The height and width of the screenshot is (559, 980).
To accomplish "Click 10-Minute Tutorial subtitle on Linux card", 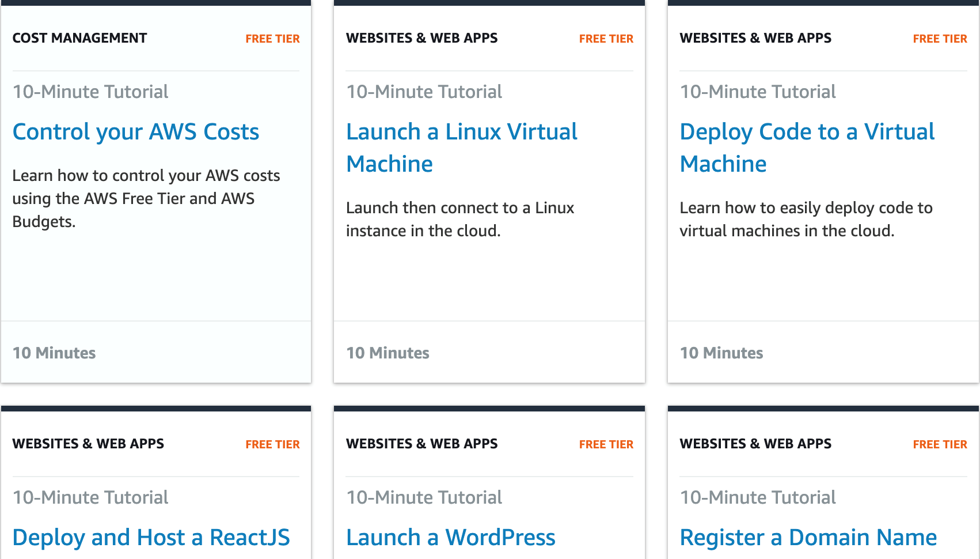I will pyautogui.click(x=424, y=92).
